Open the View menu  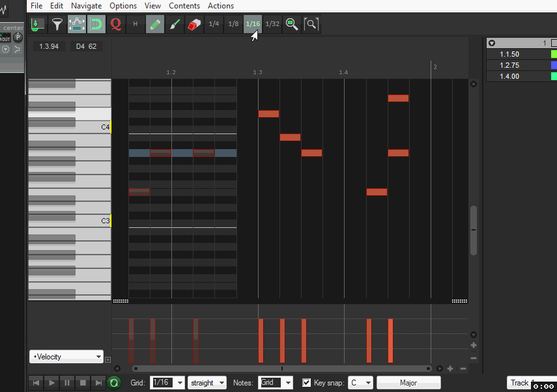click(152, 6)
